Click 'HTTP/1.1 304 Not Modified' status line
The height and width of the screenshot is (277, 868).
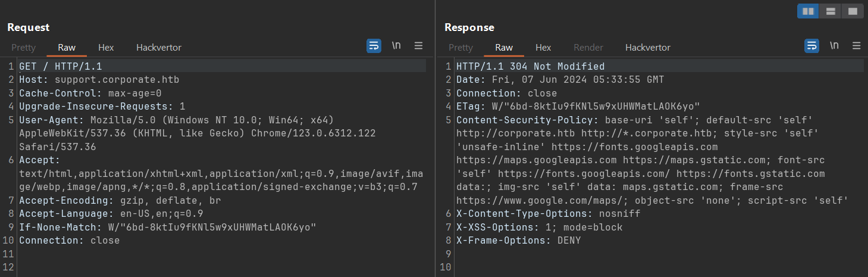click(531, 66)
